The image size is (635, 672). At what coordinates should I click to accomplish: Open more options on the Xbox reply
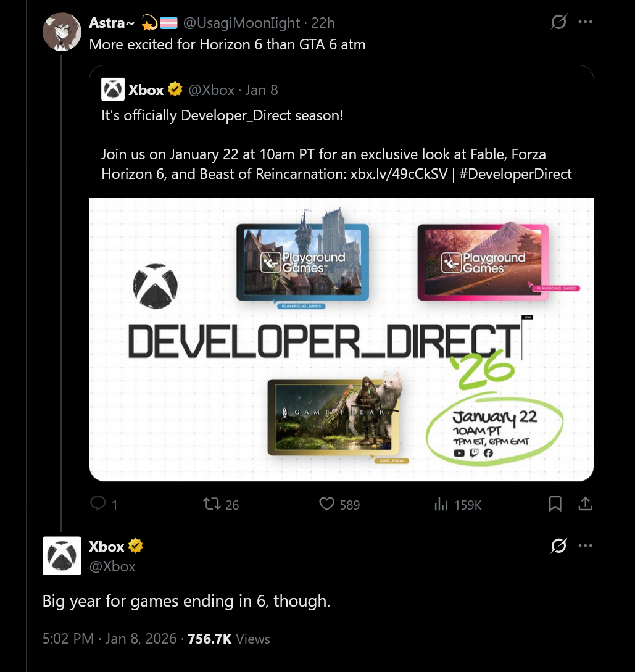pos(585,545)
